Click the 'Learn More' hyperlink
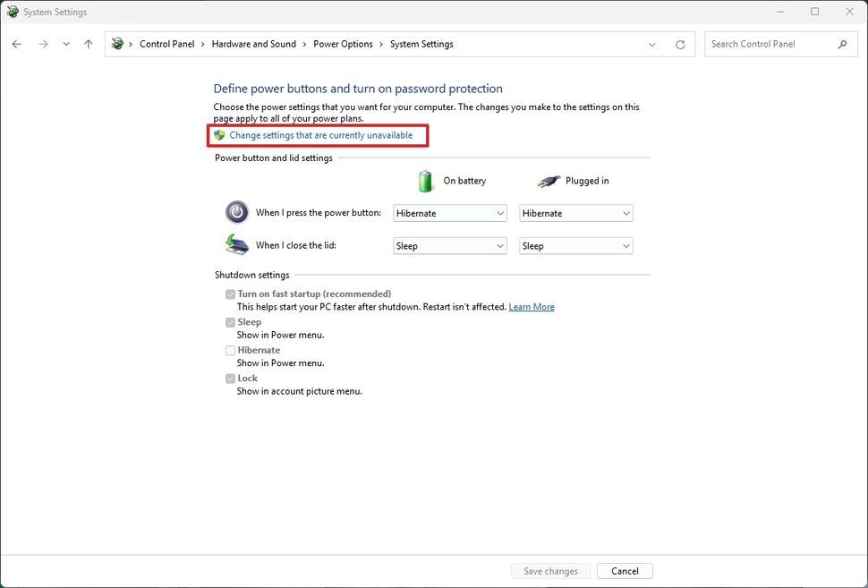This screenshot has width=868, height=588. (531, 306)
